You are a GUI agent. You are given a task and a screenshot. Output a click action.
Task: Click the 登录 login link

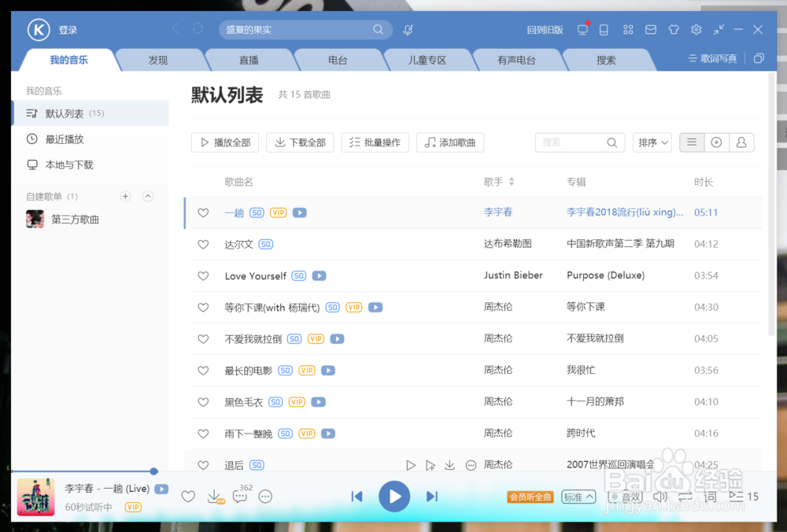(x=68, y=30)
